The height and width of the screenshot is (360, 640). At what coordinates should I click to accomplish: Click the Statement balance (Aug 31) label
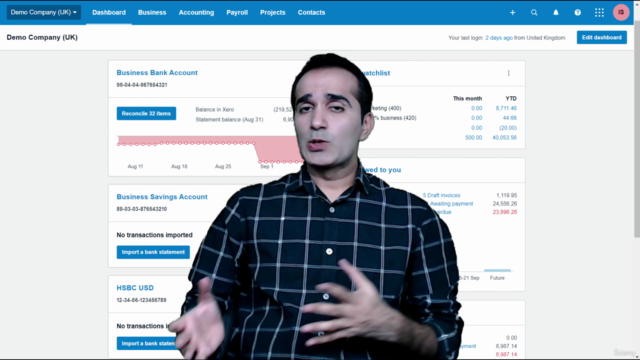[x=229, y=120]
